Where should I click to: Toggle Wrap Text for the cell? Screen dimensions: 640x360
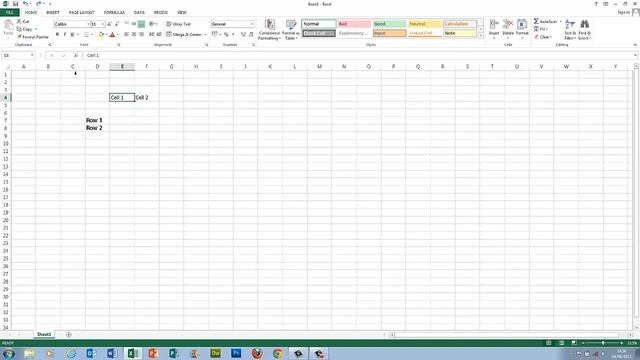(x=179, y=24)
